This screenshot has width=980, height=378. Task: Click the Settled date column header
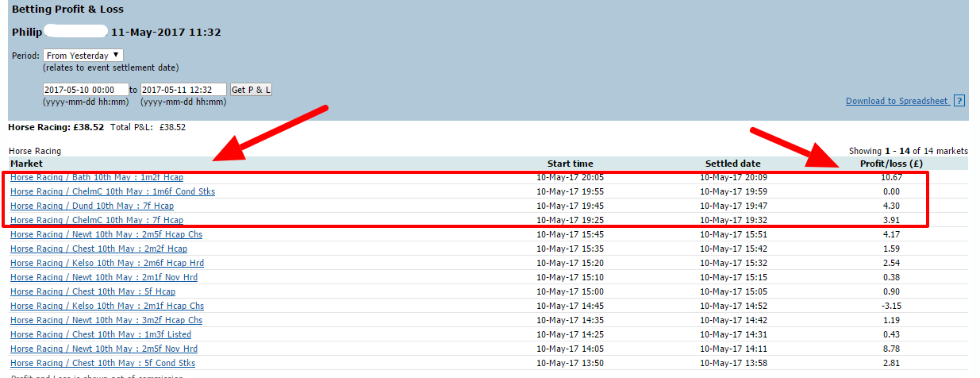pyautogui.click(x=733, y=164)
